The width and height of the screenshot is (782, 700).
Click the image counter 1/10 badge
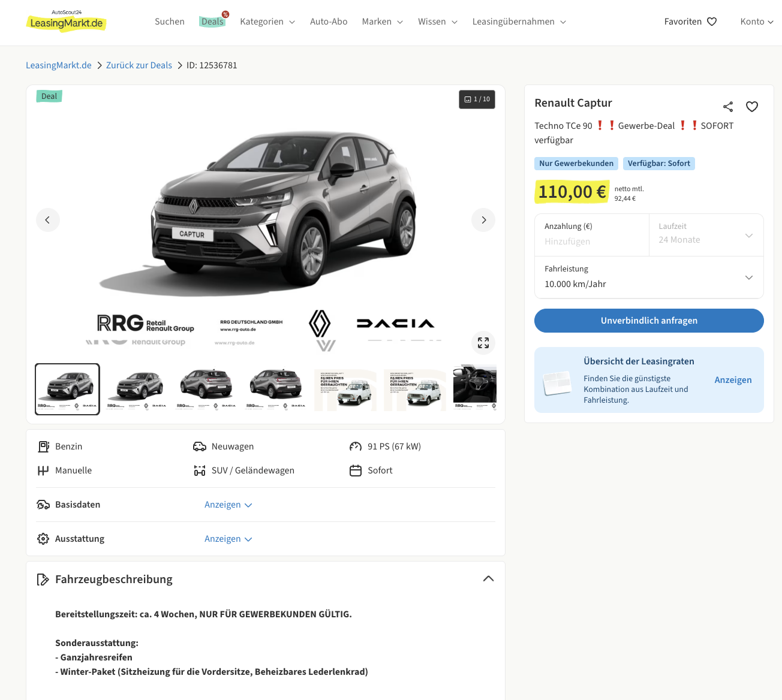pos(477,99)
